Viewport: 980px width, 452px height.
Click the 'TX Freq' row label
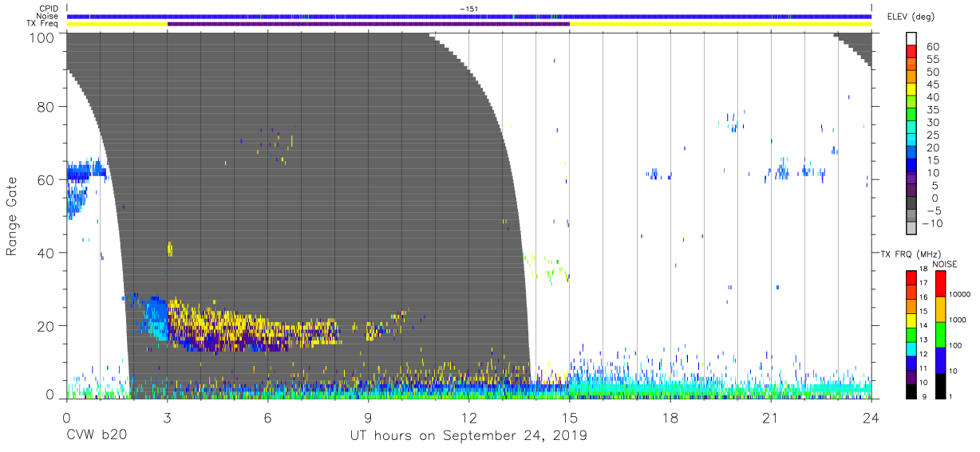[x=43, y=24]
